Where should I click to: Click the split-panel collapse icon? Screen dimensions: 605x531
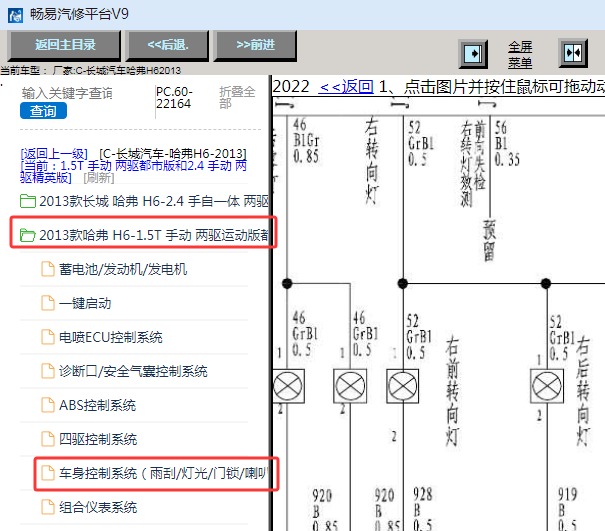(x=573, y=53)
